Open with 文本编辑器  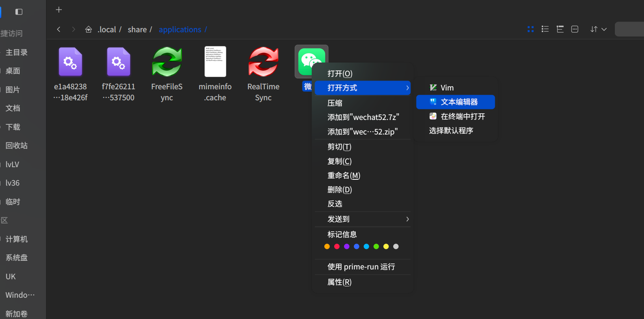[x=455, y=102]
